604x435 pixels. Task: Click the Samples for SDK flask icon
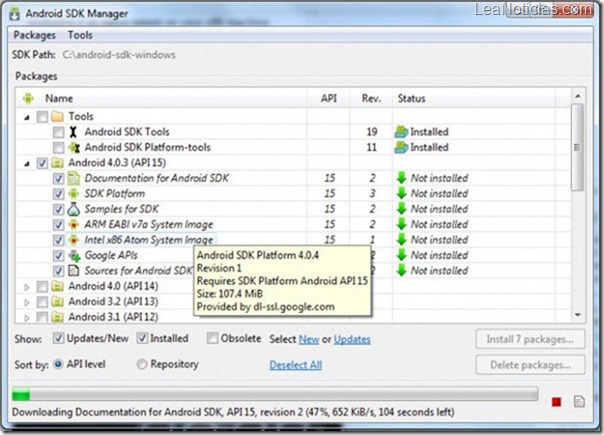[72, 209]
